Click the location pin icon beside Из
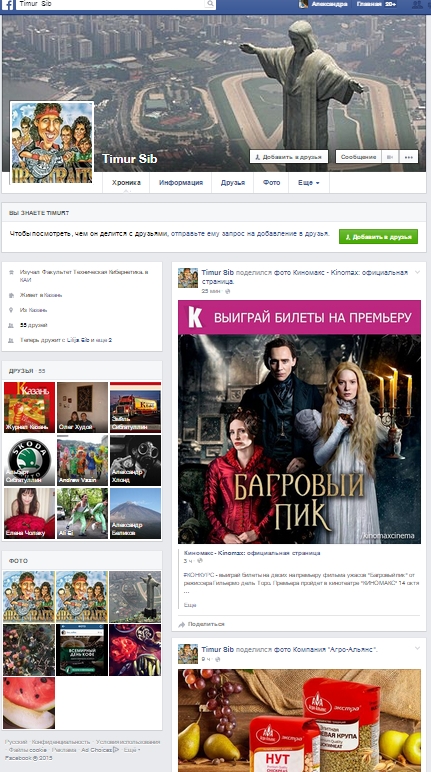The height and width of the screenshot is (772, 431). (11, 310)
